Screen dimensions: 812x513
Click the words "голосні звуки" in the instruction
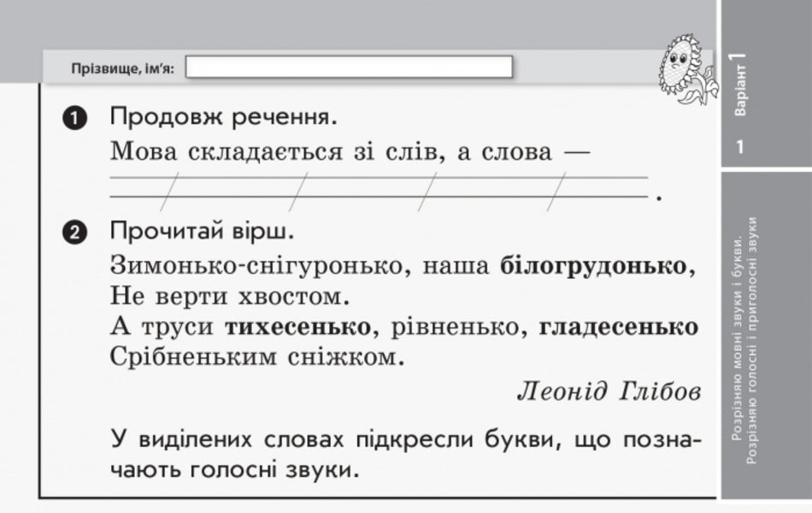point(269,471)
